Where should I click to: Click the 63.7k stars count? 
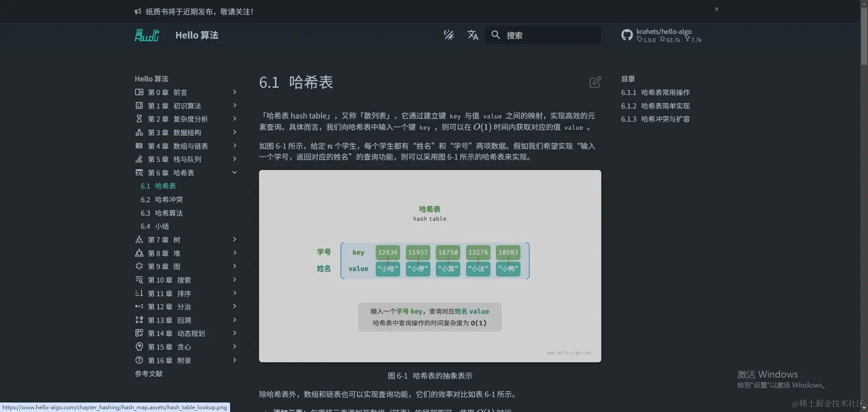tap(670, 40)
